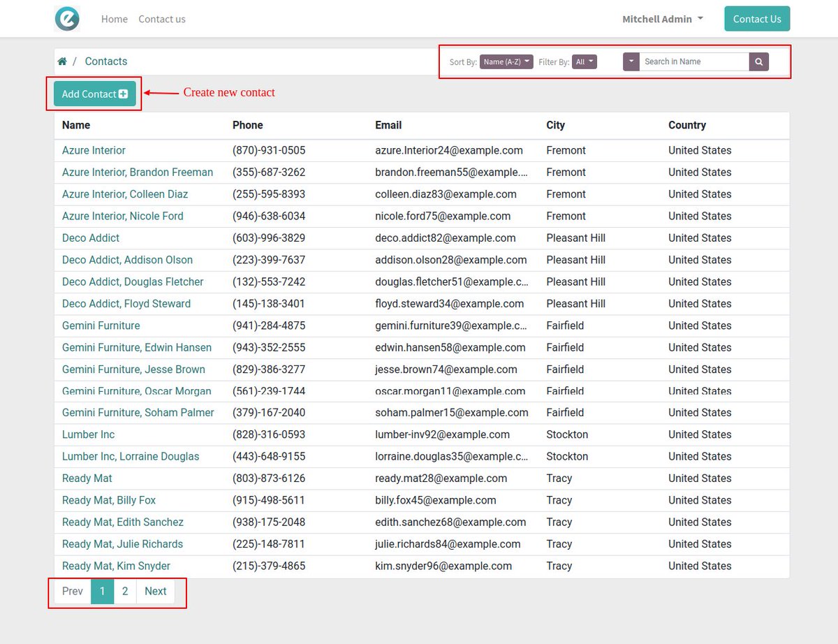Focus the Search in Name field
The height and width of the screenshot is (644, 838).
coord(694,61)
